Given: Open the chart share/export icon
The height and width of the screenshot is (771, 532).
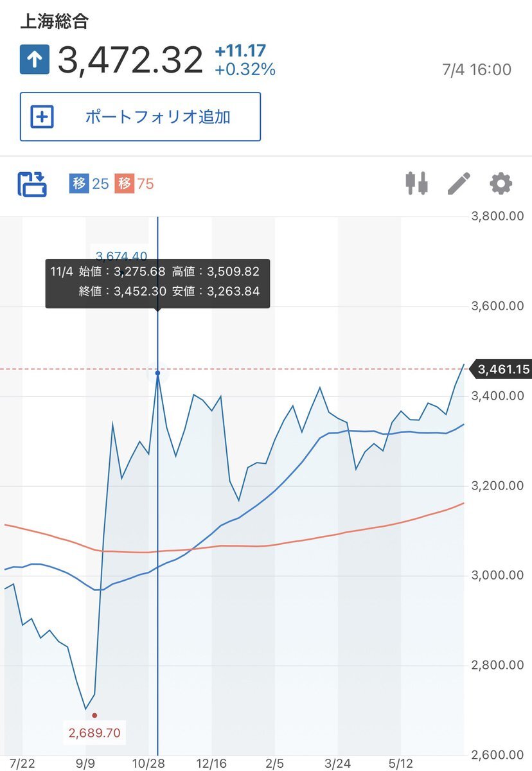Looking at the screenshot, I should click(x=31, y=184).
